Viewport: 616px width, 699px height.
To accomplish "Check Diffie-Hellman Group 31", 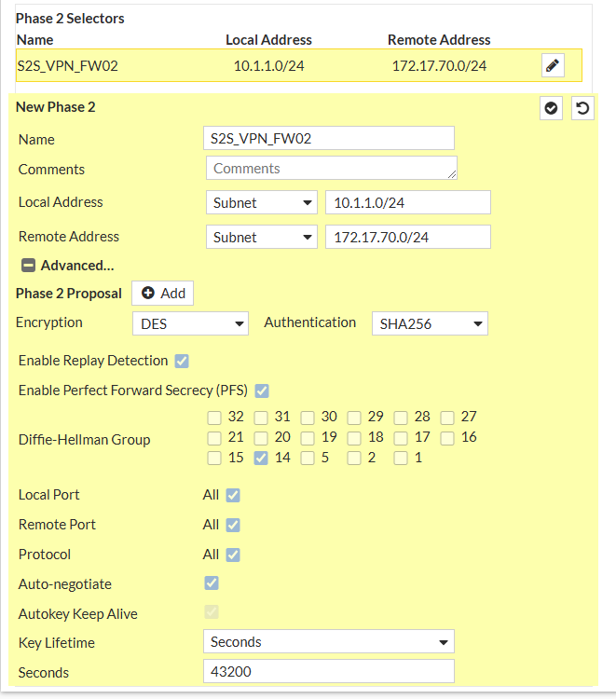I will 261,418.
